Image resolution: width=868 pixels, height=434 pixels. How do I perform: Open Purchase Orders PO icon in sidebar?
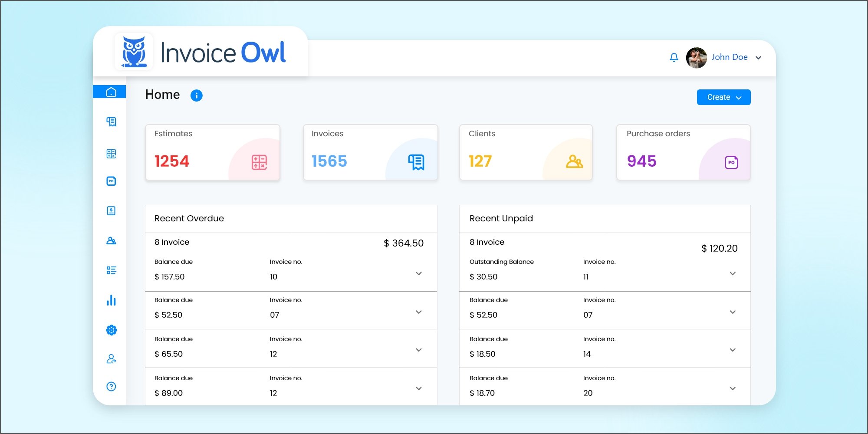pos(111,181)
